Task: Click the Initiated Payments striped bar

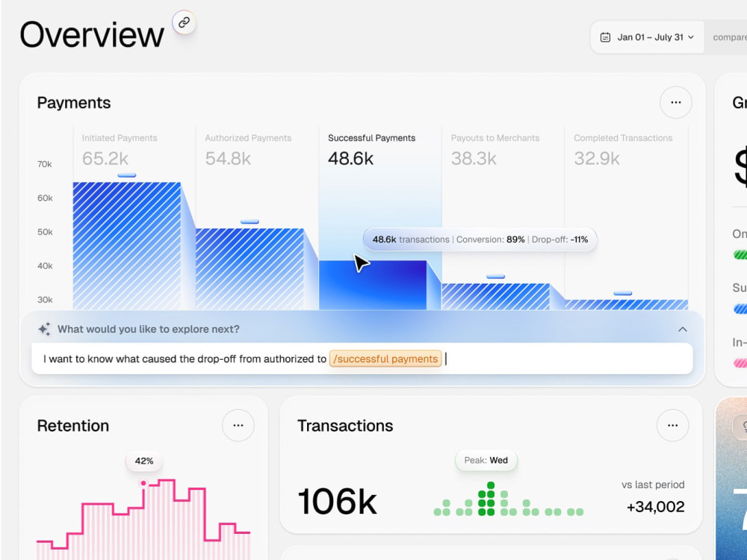Action: click(127, 246)
